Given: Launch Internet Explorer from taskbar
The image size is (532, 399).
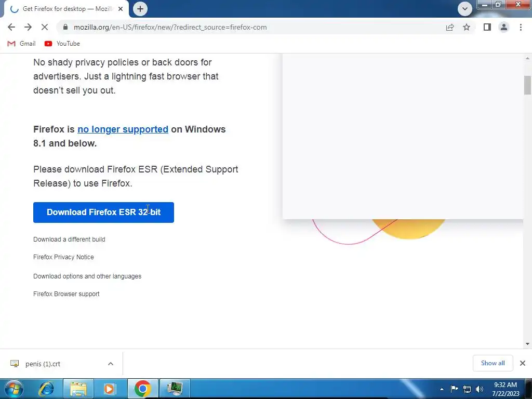Looking at the screenshot, I should click(46, 389).
